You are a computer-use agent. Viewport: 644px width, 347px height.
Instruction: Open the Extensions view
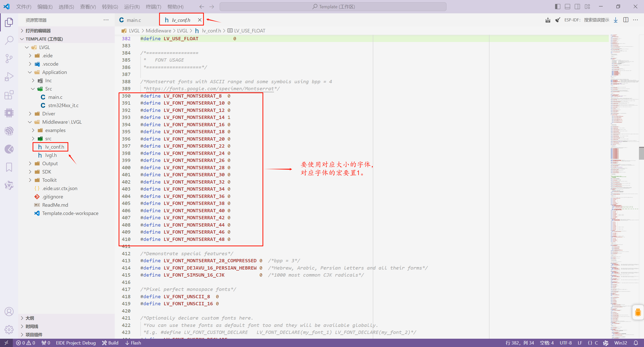pos(9,95)
